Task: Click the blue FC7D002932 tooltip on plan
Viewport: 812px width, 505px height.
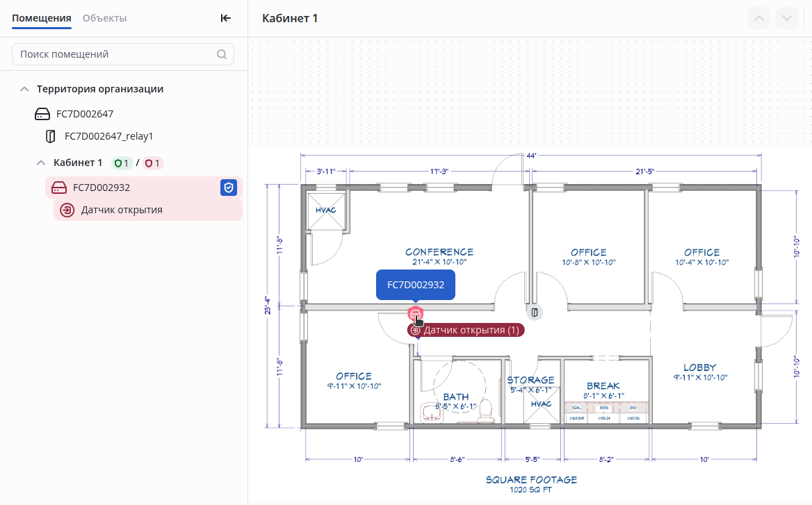Action: pos(416,285)
